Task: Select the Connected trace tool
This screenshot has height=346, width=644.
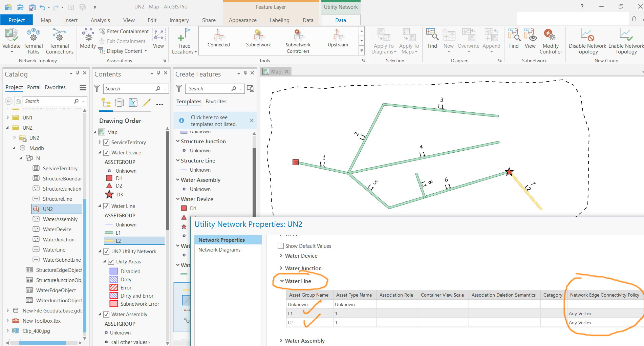Action: click(219, 38)
